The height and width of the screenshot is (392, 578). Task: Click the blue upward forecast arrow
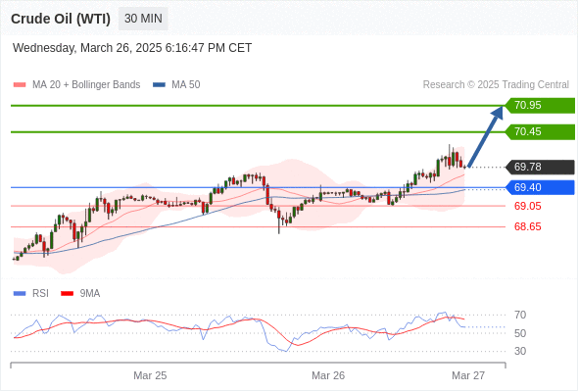point(485,136)
